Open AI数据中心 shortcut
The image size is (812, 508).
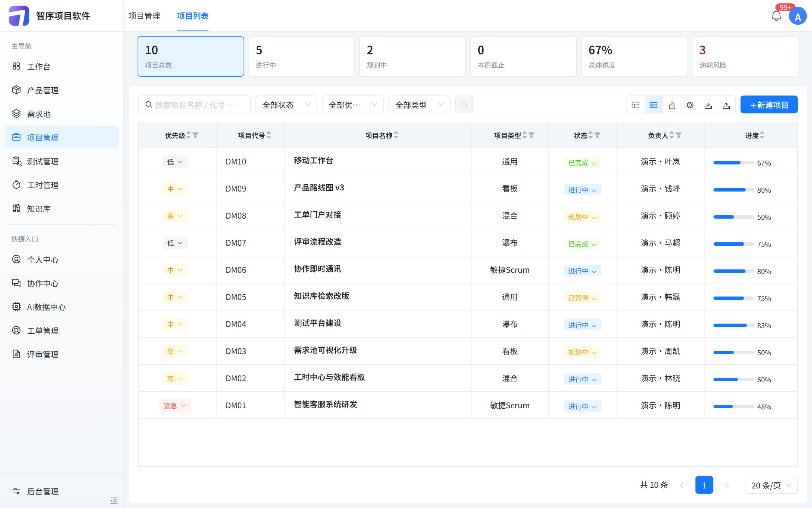point(62,307)
